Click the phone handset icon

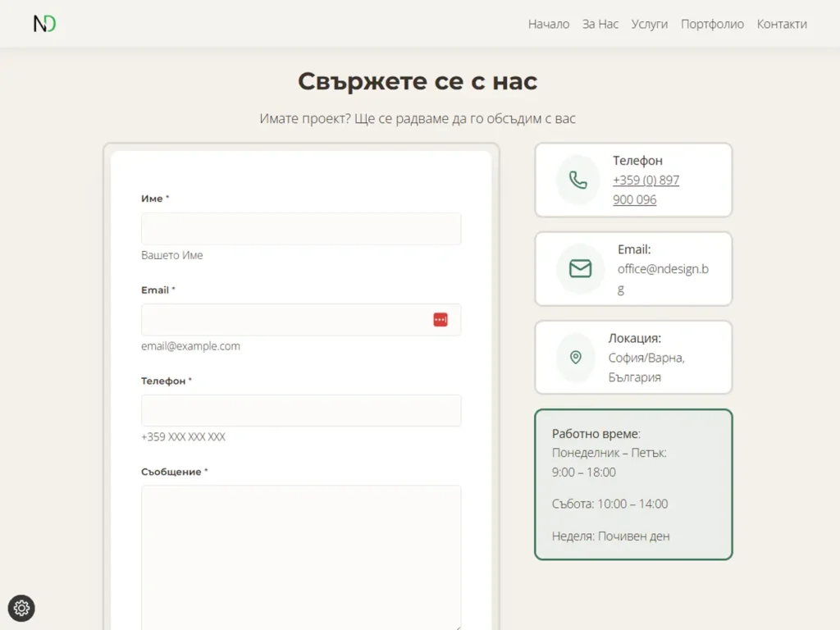pos(578,180)
